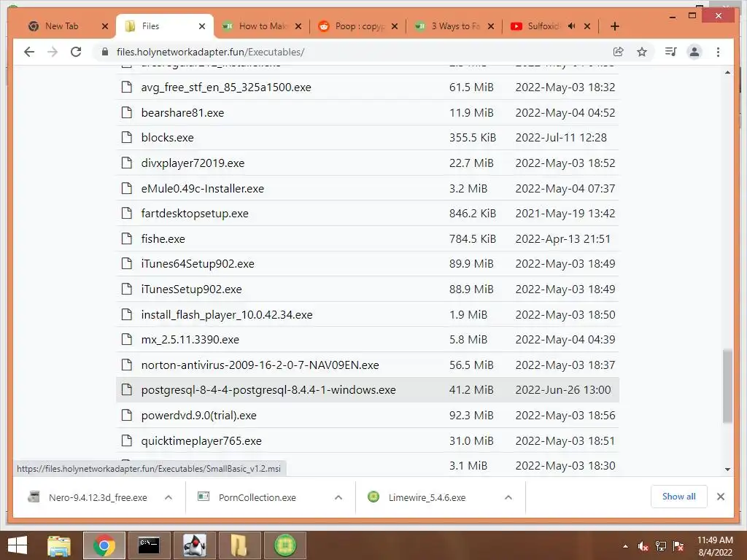Go back to the previous page
This screenshot has width=747, height=560.
point(29,52)
